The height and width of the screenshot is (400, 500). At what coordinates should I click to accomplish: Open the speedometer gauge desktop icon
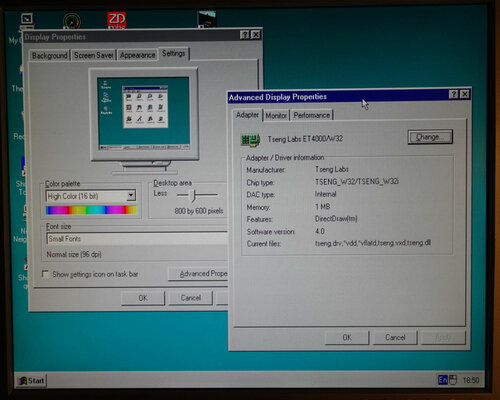coord(71,21)
